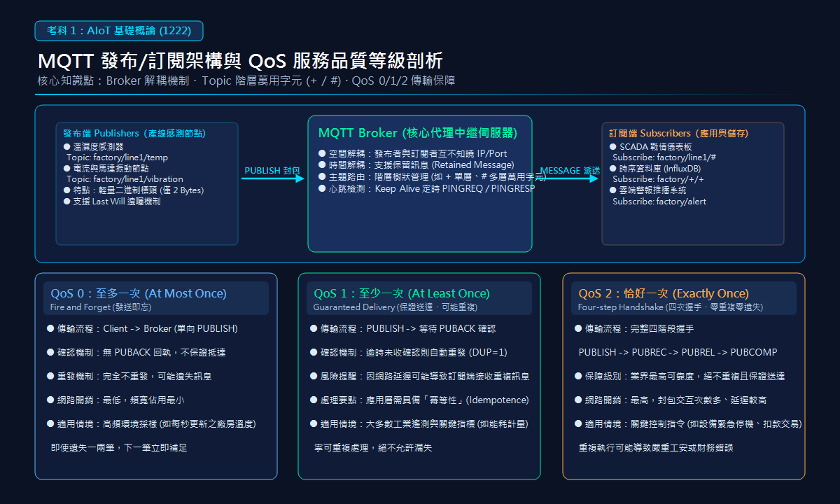Select the Fire and Forget (發送即忘) subtitle
Screen dimensions: 840x504
click(101, 307)
